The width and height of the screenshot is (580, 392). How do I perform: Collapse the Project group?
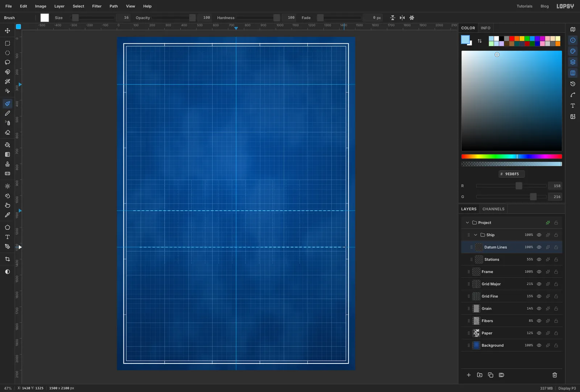point(467,223)
